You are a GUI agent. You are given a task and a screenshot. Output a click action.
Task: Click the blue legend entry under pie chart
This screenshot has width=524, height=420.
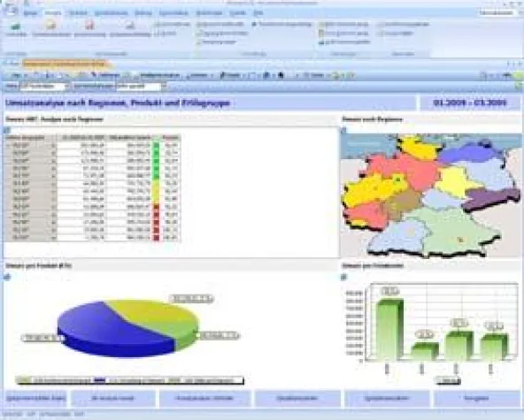129,380
